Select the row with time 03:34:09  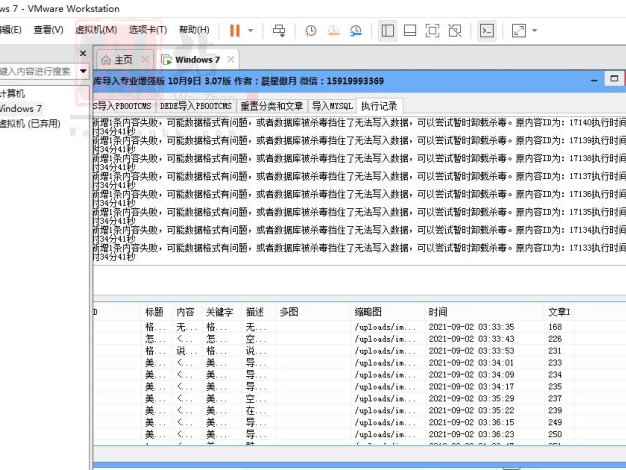click(x=359, y=375)
